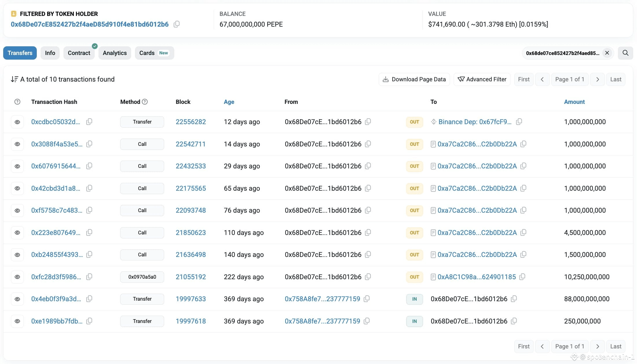Open the Advanced Filter options
The image size is (637, 364).
482,79
